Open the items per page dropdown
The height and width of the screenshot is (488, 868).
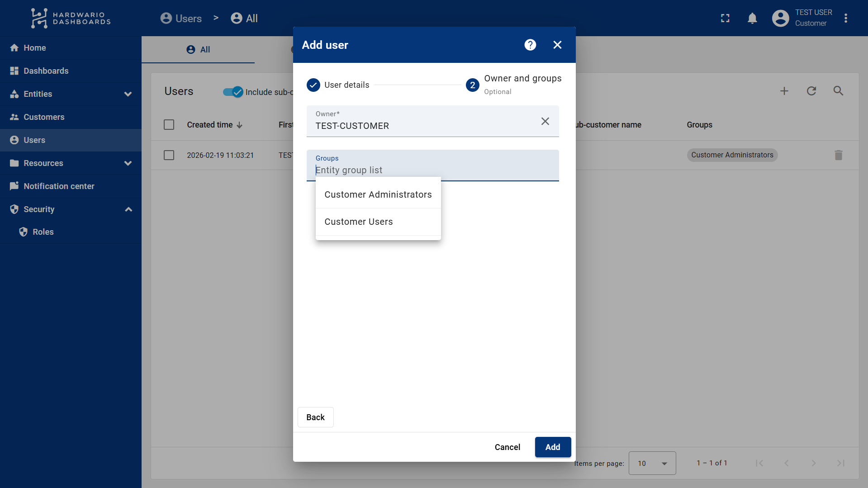[652, 463]
